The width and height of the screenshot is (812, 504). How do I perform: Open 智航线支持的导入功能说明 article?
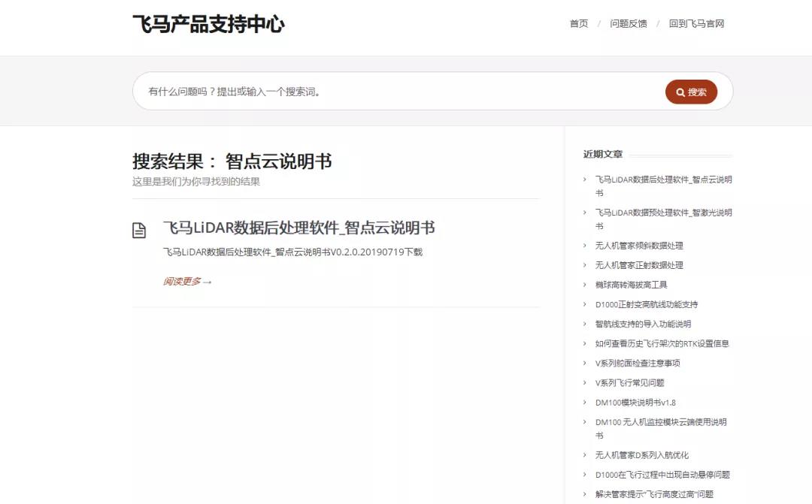click(642, 324)
